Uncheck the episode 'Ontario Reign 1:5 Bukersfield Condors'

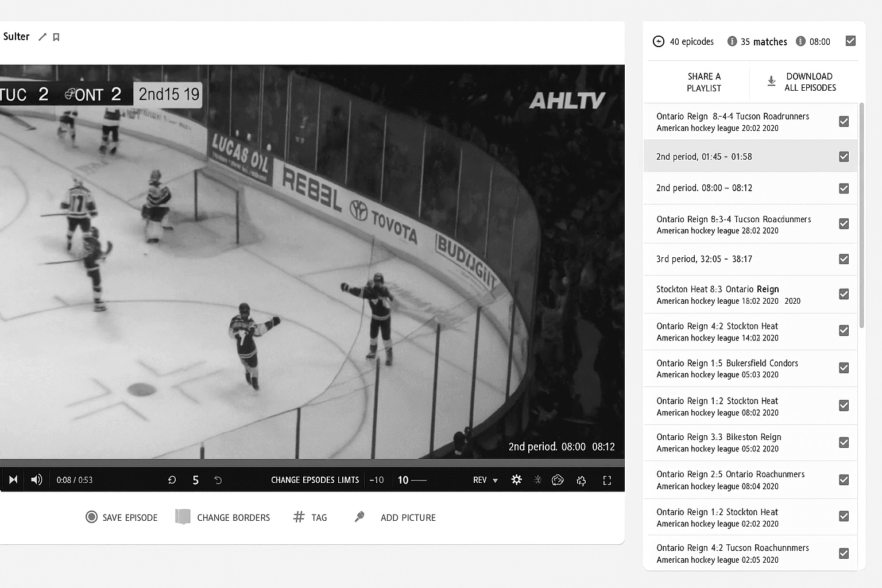(844, 368)
